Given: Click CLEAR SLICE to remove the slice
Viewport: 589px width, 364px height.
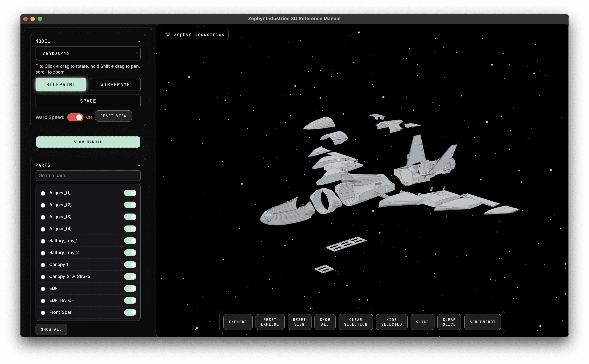Looking at the screenshot, I should pyautogui.click(x=449, y=322).
